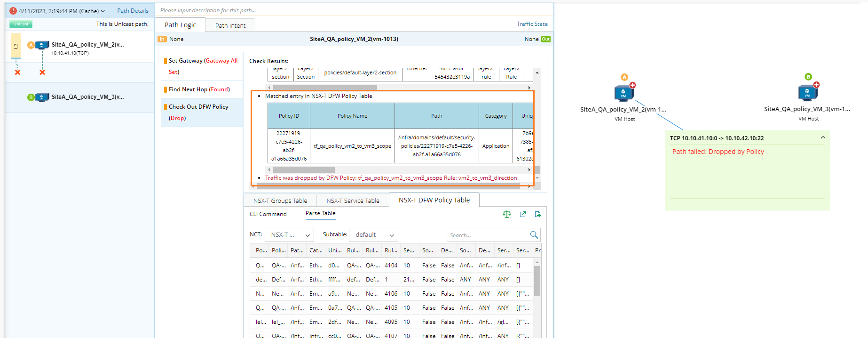Viewport: 868px width, 338px height.
Task: Switch to Parse Table view
Action: (x=320, y=214)
